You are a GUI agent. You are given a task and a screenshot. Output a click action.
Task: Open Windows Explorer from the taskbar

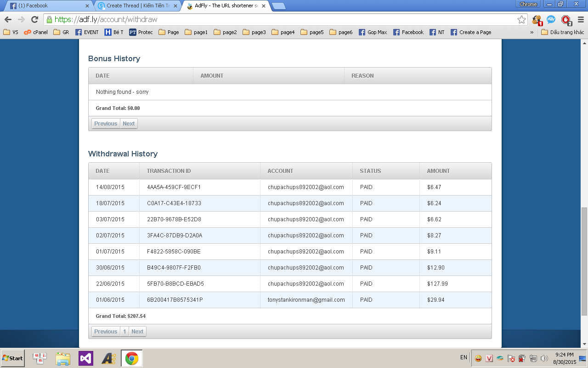point(63,358)
